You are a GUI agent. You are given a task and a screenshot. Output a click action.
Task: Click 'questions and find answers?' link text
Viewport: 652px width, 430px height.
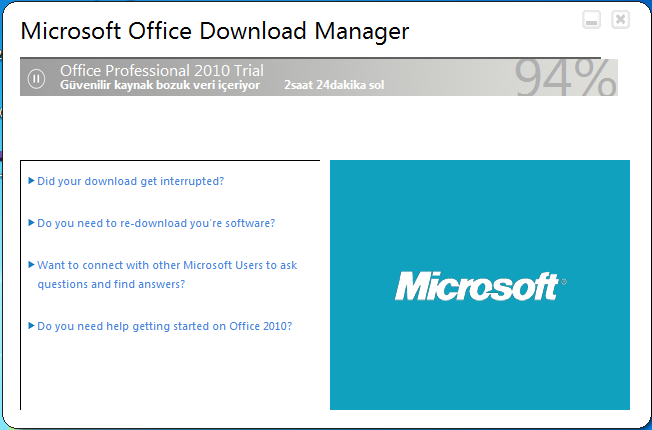click(x=111, y=284)
